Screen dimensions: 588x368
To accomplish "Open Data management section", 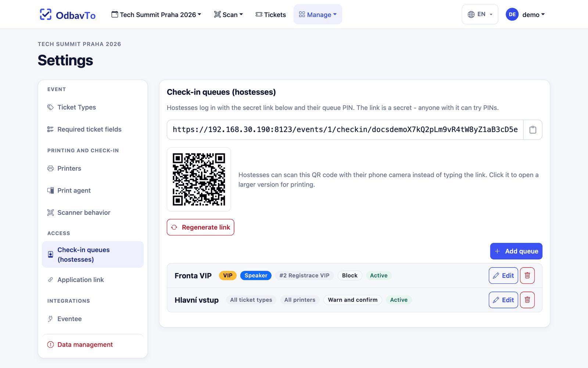I will pos(93,344).
